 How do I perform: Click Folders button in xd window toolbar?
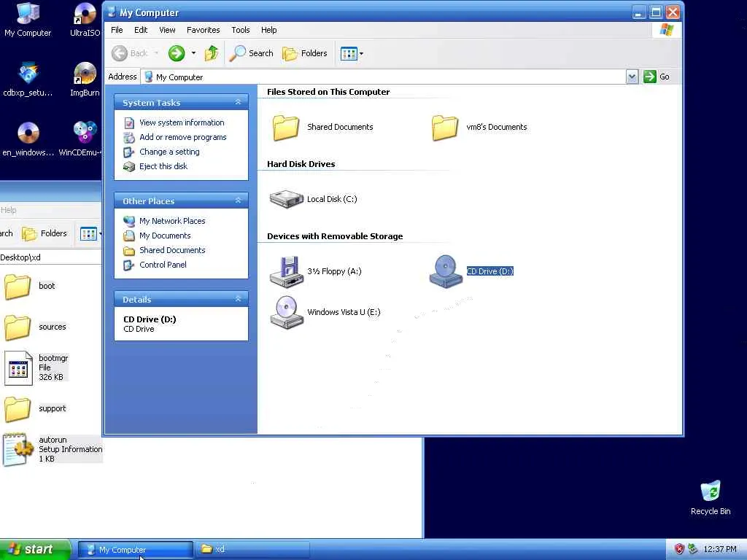(x=44, y=234)
